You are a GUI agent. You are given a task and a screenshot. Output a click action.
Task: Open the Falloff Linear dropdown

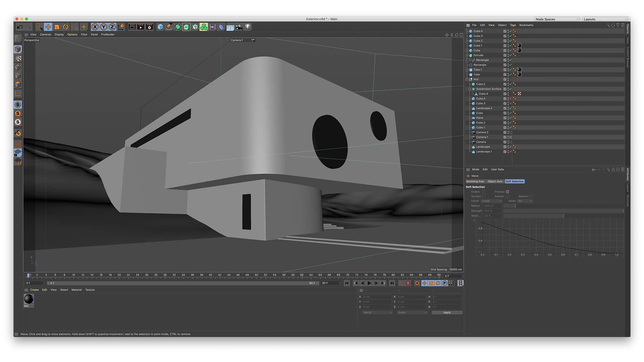click(491, 201)
